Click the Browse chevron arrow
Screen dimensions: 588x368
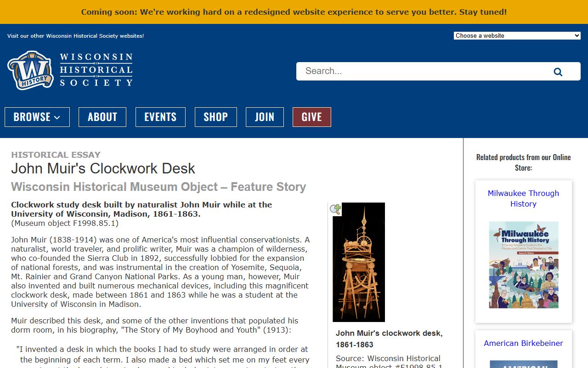click(x=57, y=118)
